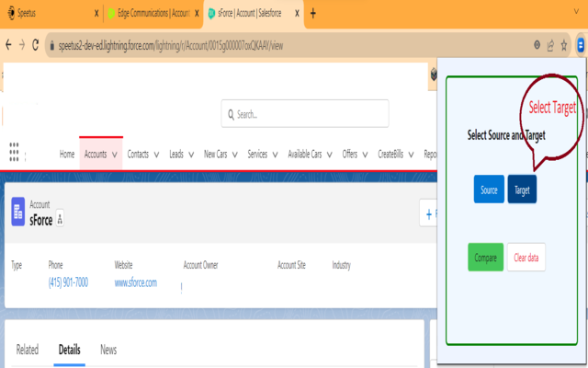Open the Offers navigation tab
Image resolution: width=588 pixels, height=368 pixels.
pyautogui.click(x=349, y=154)
